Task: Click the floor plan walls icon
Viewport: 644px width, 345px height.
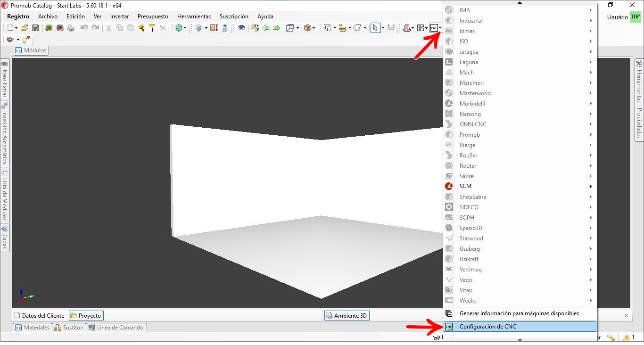Action: 327,28
